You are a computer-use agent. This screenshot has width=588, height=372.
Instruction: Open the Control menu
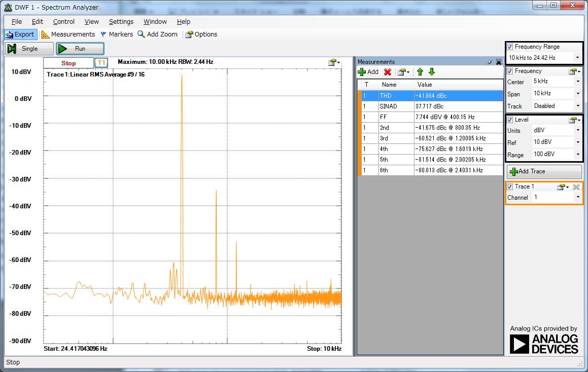coord(63,21)
